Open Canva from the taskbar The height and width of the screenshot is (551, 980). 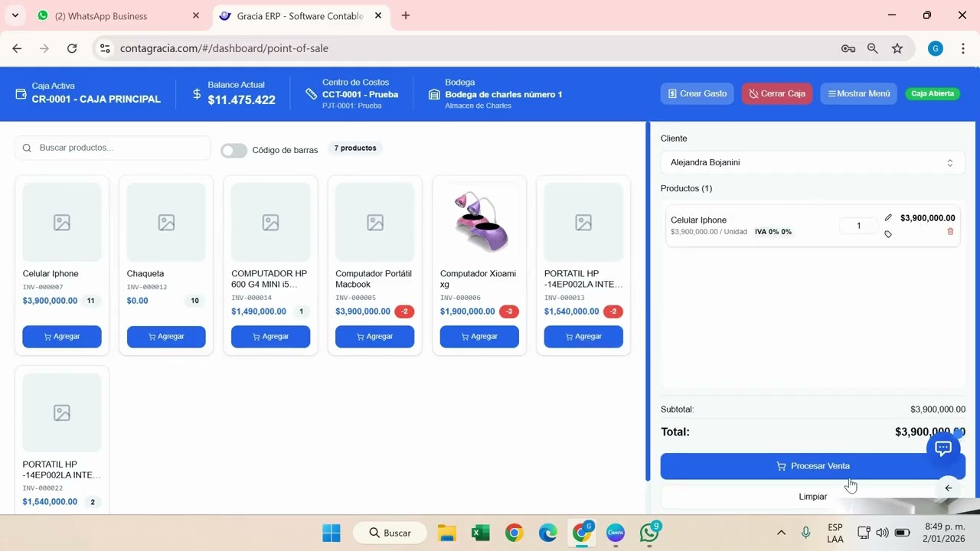click(x=616, y=533)
